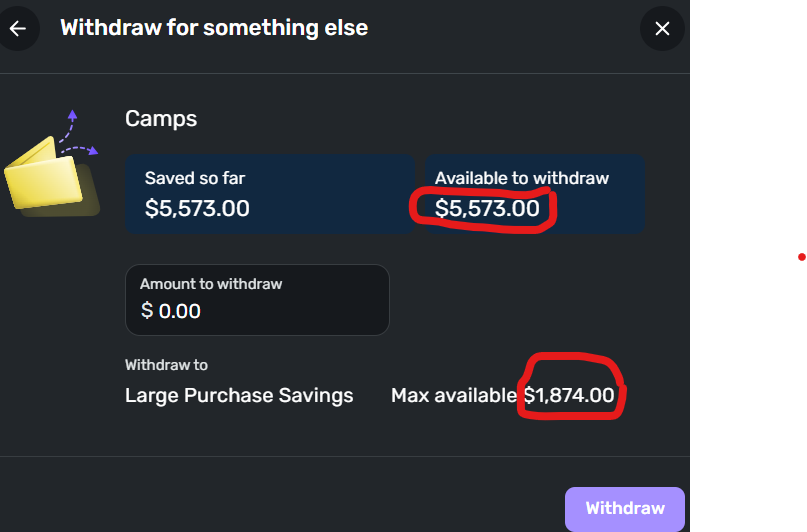Click the $5,573.00 under Saved so far
The height and width of the screenshot is (532, 807).
tap(197, 209)
